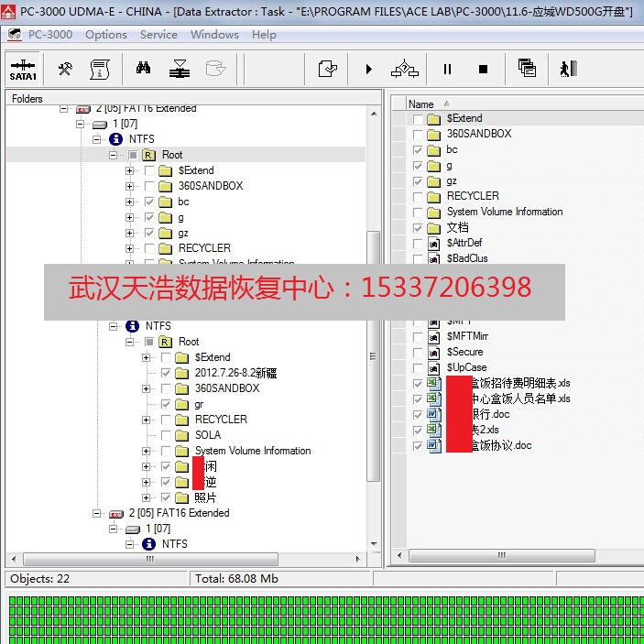Collapse the first NTFS Root node
The height and width of the screenshot is (644, 644).
[x=113, y=155]
